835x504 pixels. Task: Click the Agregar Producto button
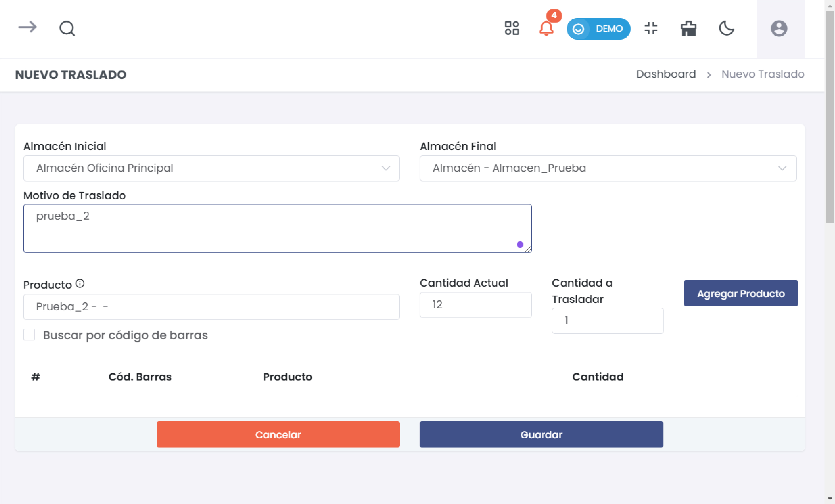pyautogui.click(x=741, y=293)
